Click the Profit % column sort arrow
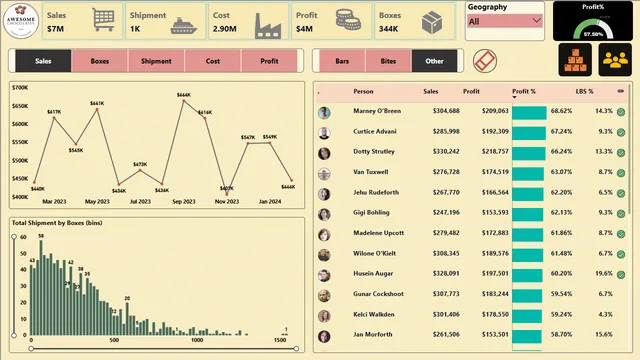 click(514, 97)
